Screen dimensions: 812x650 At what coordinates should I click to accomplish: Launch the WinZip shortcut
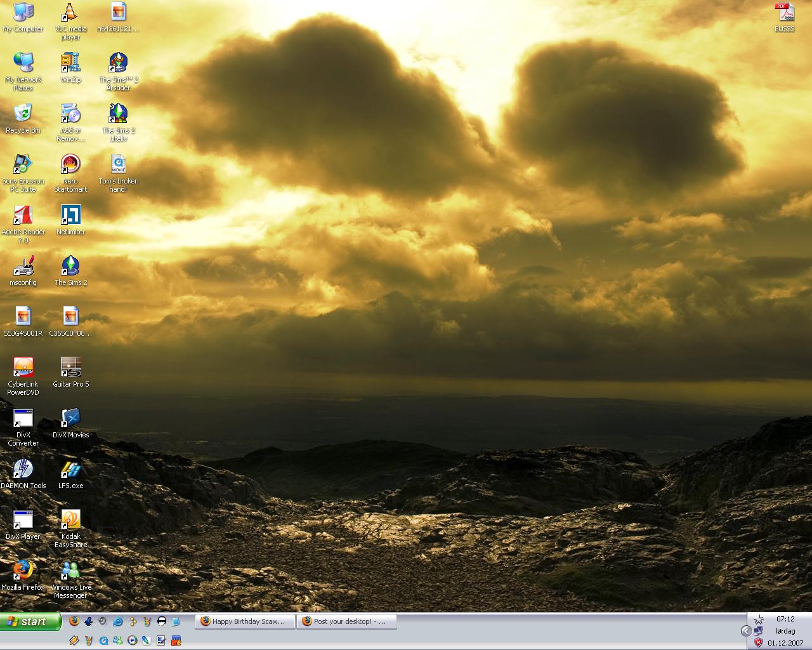[70, 68]
